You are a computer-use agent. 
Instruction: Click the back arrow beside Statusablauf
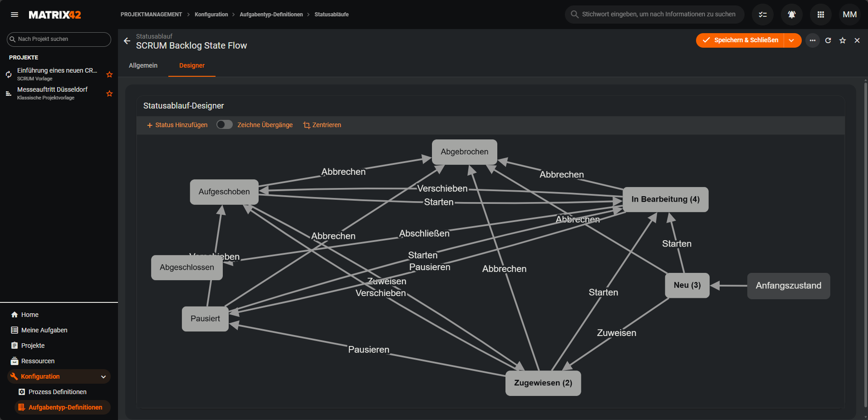pyautogui.click(x=127, y=41)
